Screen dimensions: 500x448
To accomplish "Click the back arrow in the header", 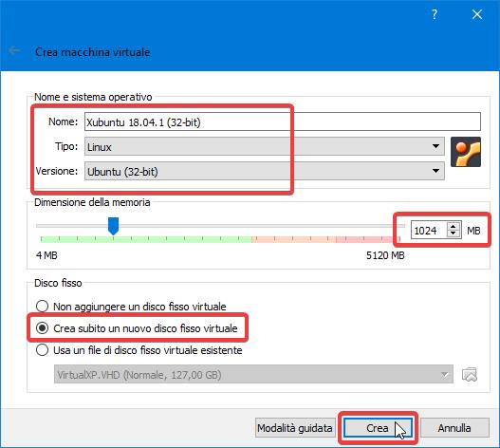I will tap(14, 50).
